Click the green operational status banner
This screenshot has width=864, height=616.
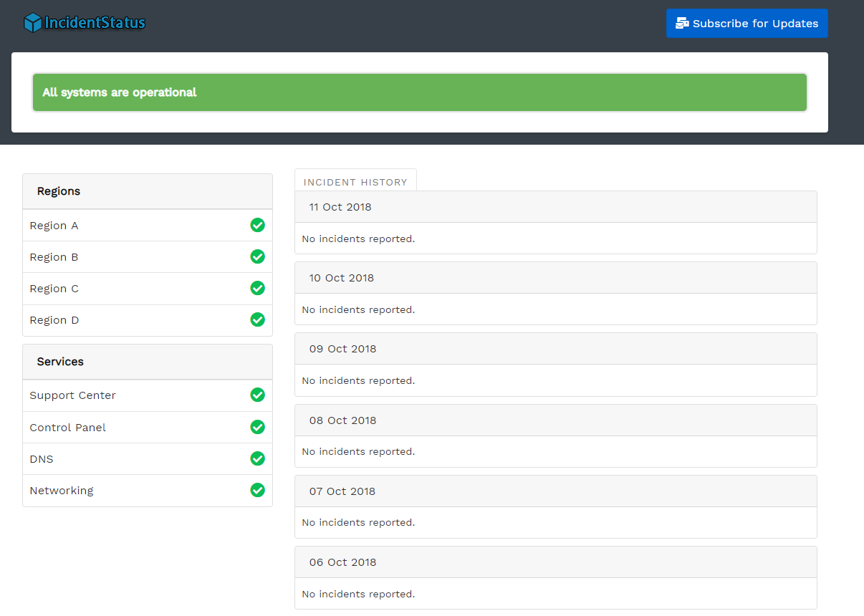tap(420, 92)
